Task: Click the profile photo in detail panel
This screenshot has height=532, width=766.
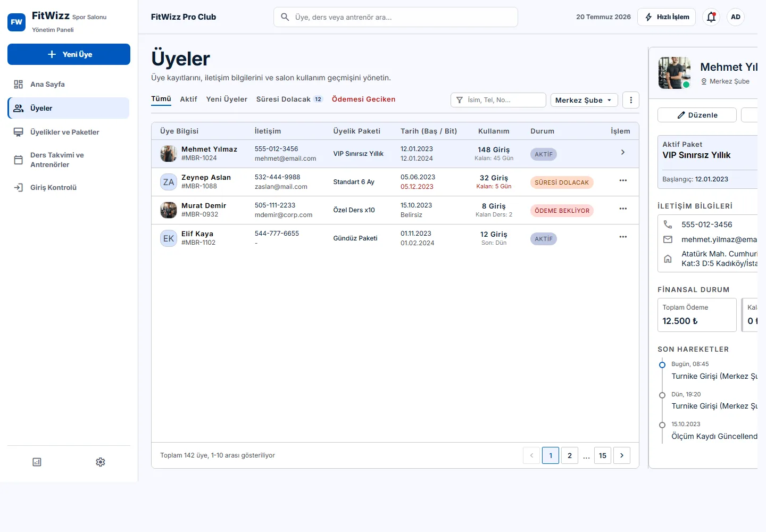Action: 675,73
